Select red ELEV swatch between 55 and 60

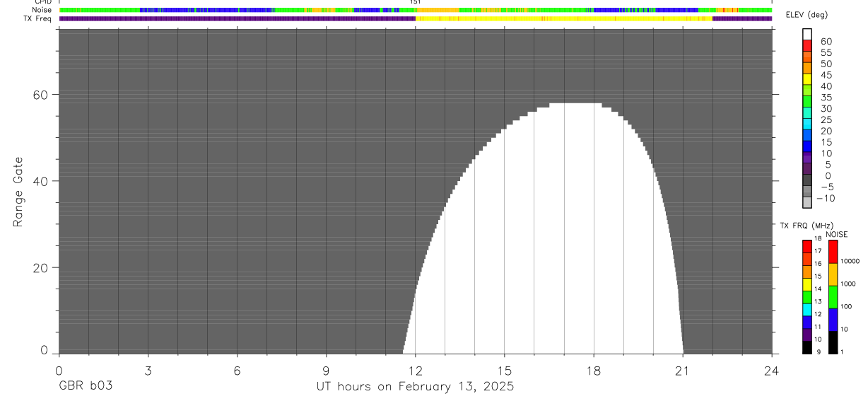[x=807, y=46]
